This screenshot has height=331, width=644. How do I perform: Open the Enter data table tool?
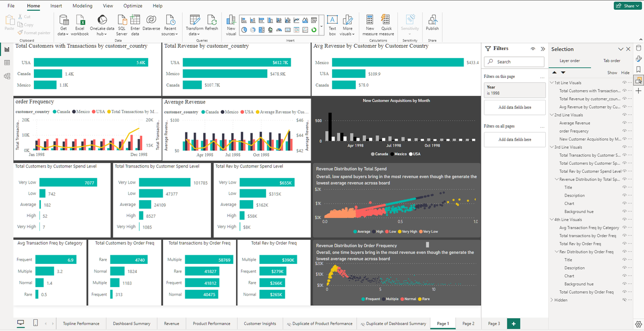click(135, 25)
